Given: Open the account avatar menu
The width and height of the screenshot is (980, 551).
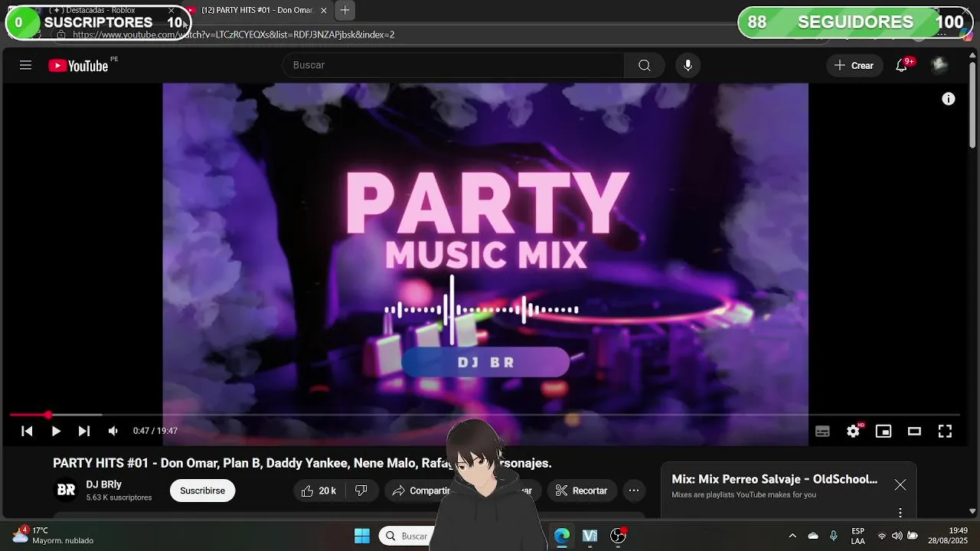Looking at the screenshot, I should click(x=939, y=65).
